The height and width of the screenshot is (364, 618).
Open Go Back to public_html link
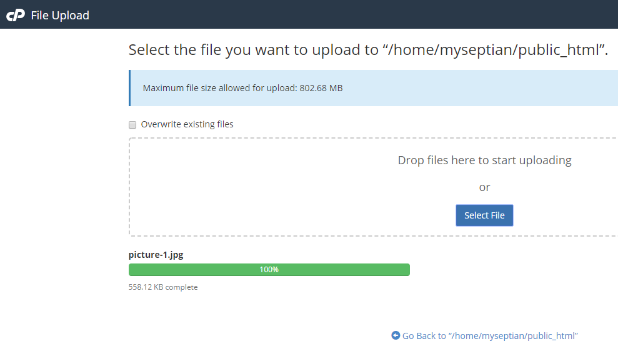pos(490,336)
